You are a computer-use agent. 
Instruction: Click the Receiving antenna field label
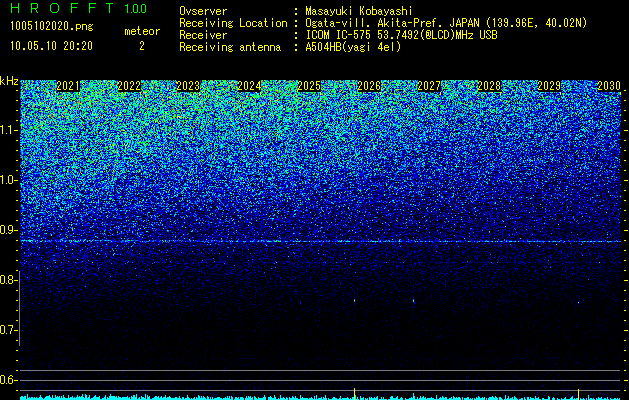pyautogui.click(x=230, y=47)
